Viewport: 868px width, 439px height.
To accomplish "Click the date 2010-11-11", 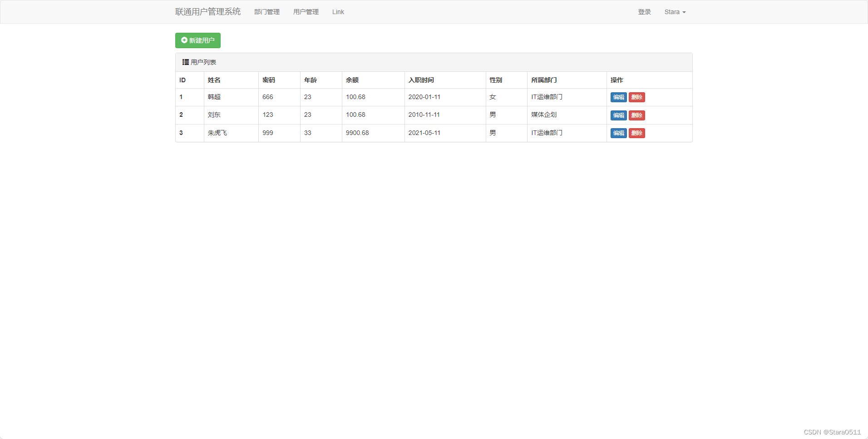I will (424, 115).
